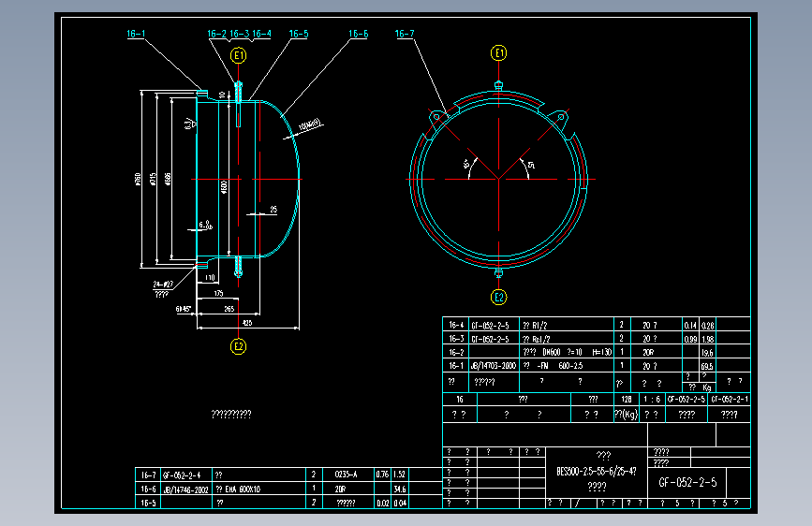This screenshot has width=812, height=526.
Task: Click the yellow E1 marker above the side view
Action: coord(238,55)
